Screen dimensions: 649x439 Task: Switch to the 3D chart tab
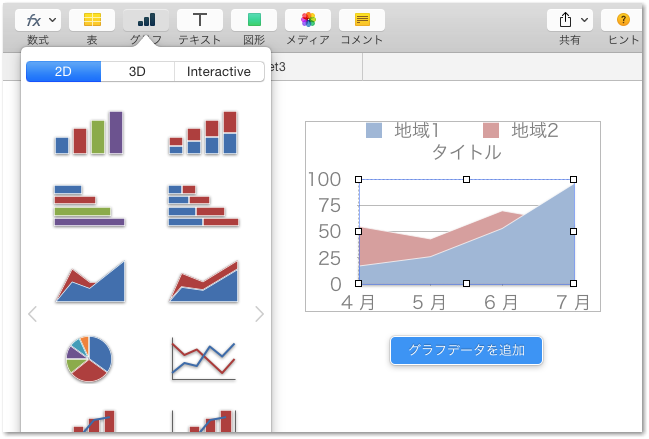137,72
